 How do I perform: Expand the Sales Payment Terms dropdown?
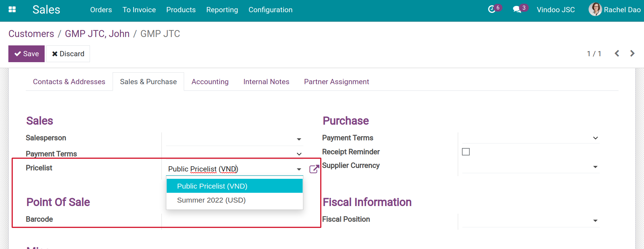click(x=299, y=154)
